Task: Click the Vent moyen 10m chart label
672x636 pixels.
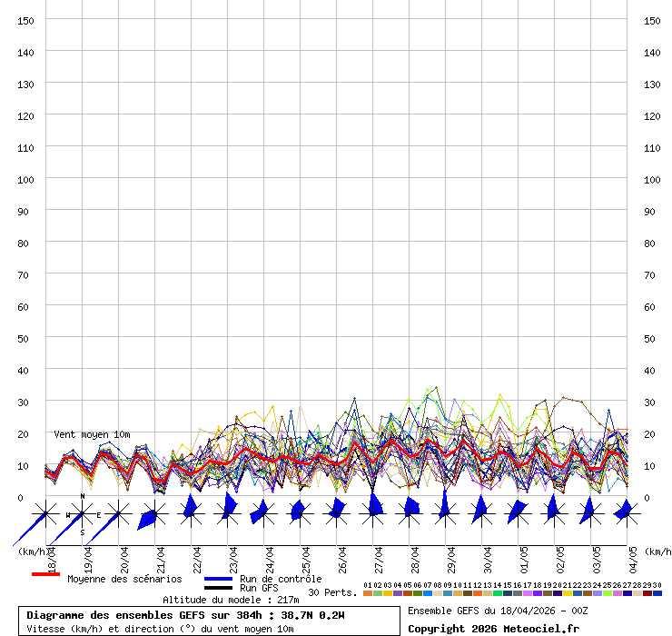Action: [x=92, y=435]
